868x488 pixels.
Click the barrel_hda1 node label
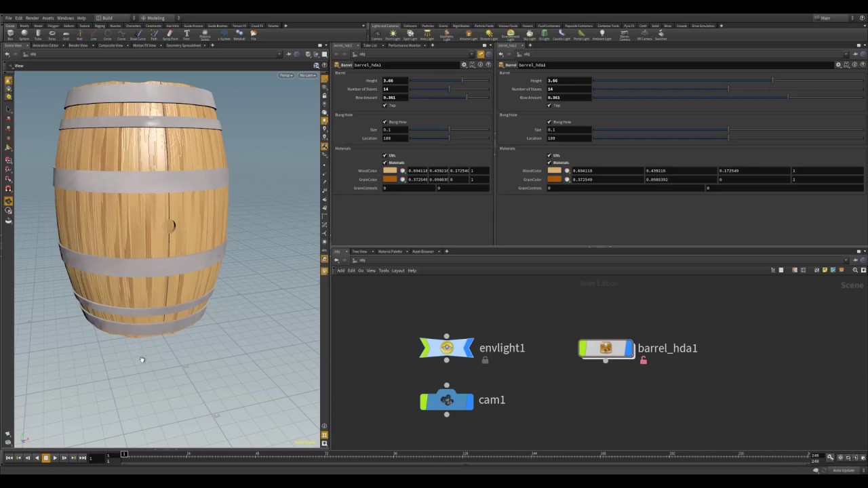tap(667, 348)
